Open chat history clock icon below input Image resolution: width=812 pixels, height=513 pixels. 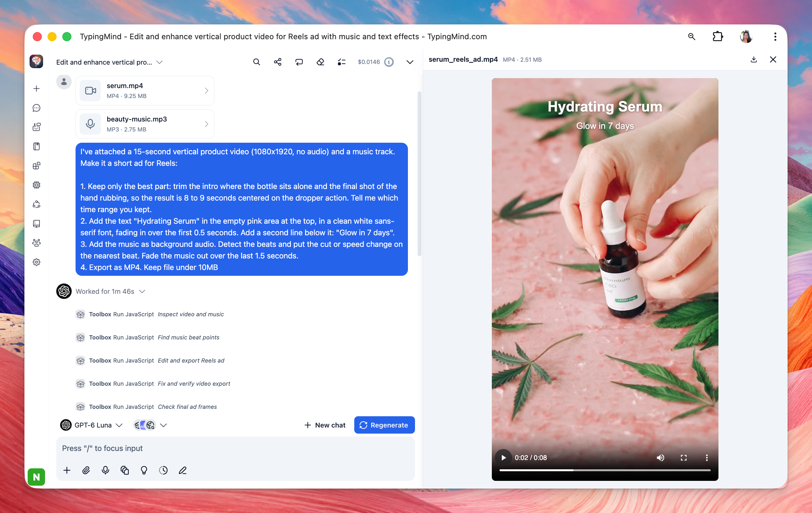pyautogui.click(x=163, y=470)
